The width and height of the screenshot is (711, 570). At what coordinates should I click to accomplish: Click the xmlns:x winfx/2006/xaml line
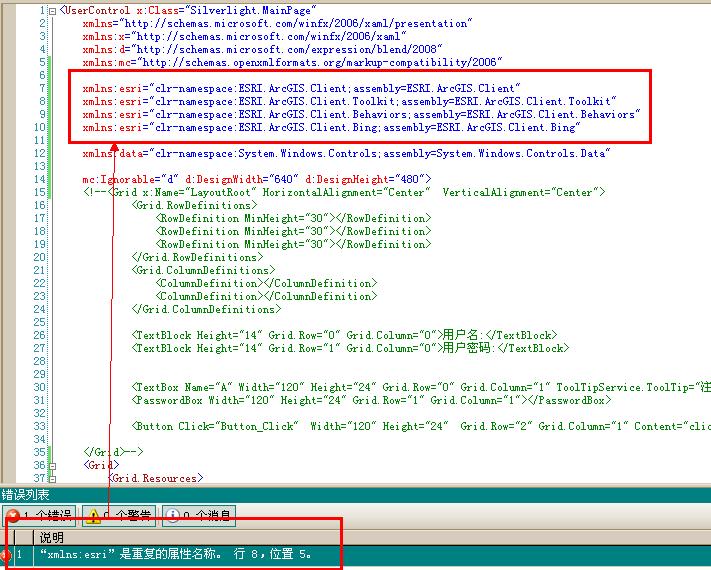point(244,36)
